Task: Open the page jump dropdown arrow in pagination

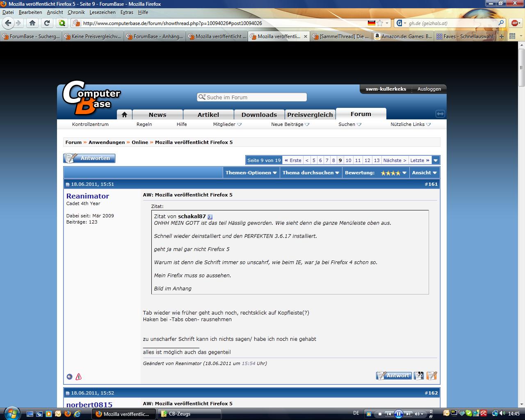Action: click(436, 160)
